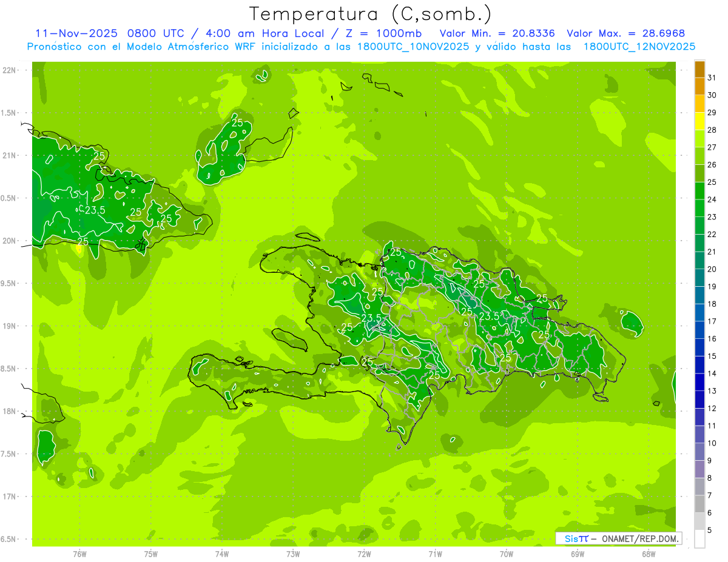
Task: Click the yellow color bar segment between 28 and 29
Action: [x=699, y=122]
